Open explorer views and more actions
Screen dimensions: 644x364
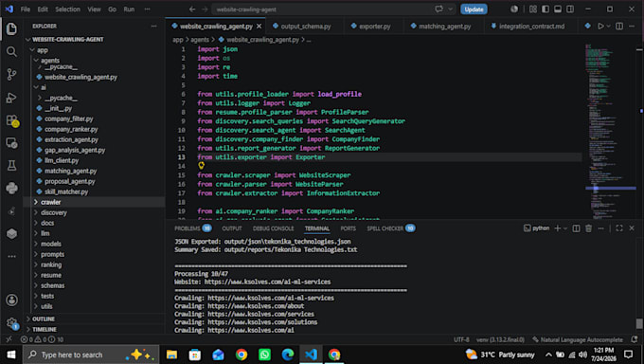153,26
